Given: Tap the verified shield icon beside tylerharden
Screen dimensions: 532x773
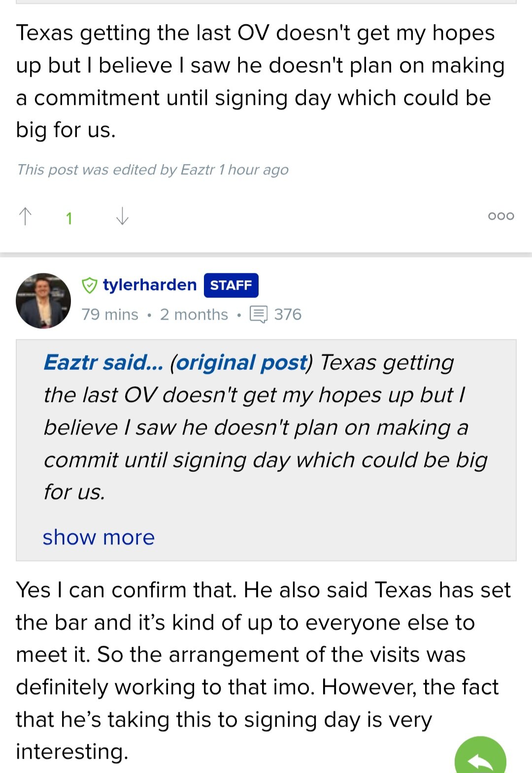Looking at the screenshot, I should 89,285.
